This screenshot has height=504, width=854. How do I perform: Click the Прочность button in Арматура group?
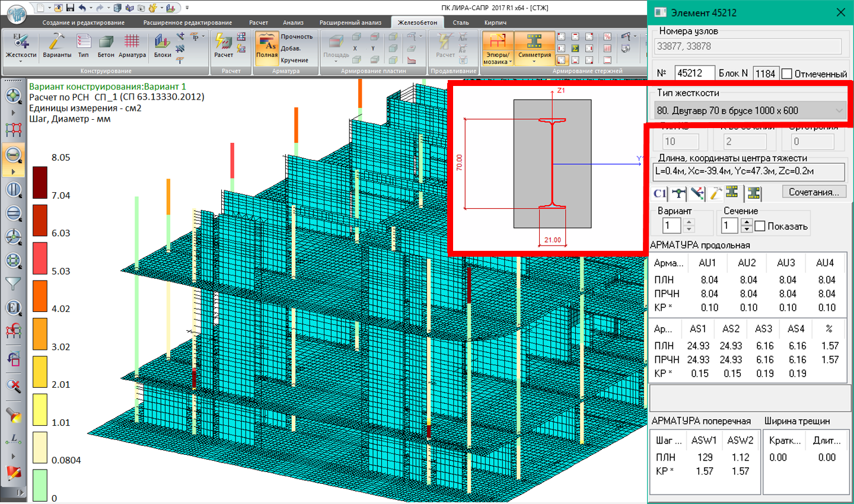[297, 37]
